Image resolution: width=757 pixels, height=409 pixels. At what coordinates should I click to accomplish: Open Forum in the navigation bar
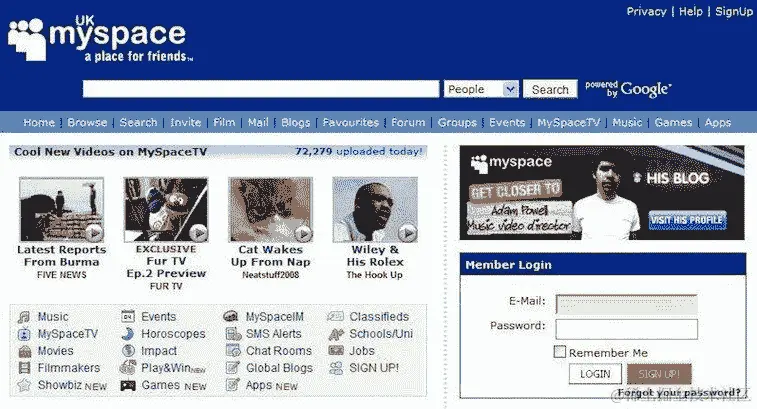408,123
